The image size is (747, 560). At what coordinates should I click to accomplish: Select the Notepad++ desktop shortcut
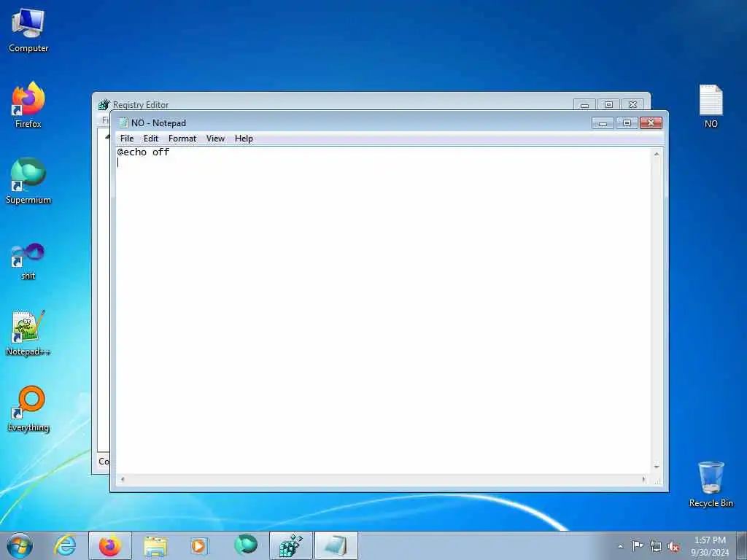[x=28, y=333]
